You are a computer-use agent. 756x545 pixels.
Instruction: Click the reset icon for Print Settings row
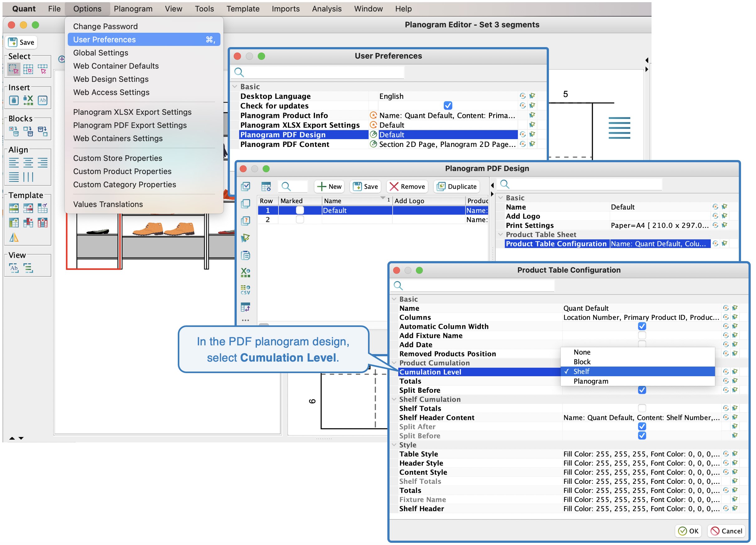715,225
